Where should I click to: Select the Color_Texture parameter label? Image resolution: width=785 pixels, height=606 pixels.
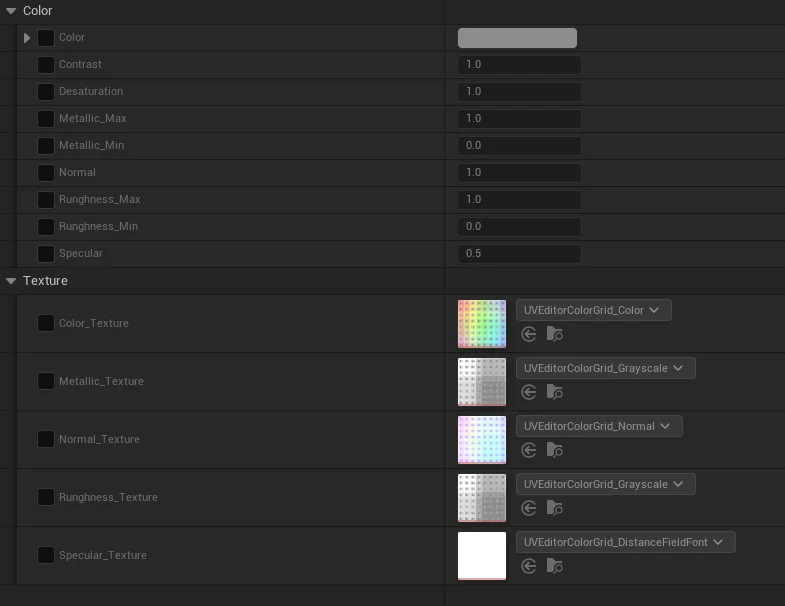(94, 324)
